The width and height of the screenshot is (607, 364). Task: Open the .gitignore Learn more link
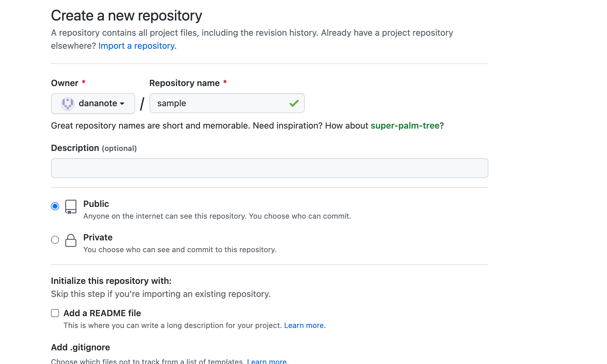(x=267, y=361)
